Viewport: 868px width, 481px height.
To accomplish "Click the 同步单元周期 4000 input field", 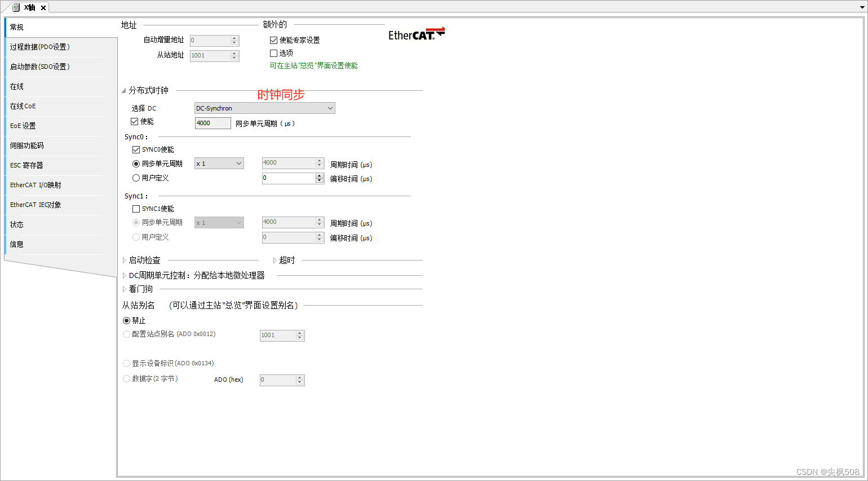I will tap(212, 123).
